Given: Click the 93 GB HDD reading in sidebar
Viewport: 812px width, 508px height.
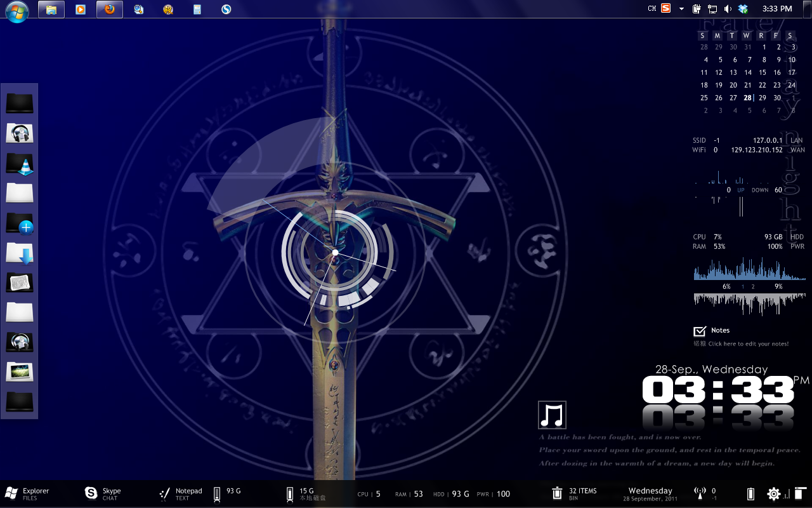Looking at the screenshot, I should click(x=773, y=237).
